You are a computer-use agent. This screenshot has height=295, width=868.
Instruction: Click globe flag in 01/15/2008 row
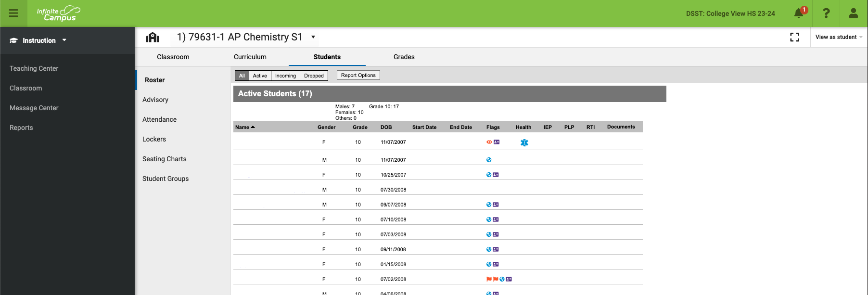pyautogui.click(x=489, y=264)
